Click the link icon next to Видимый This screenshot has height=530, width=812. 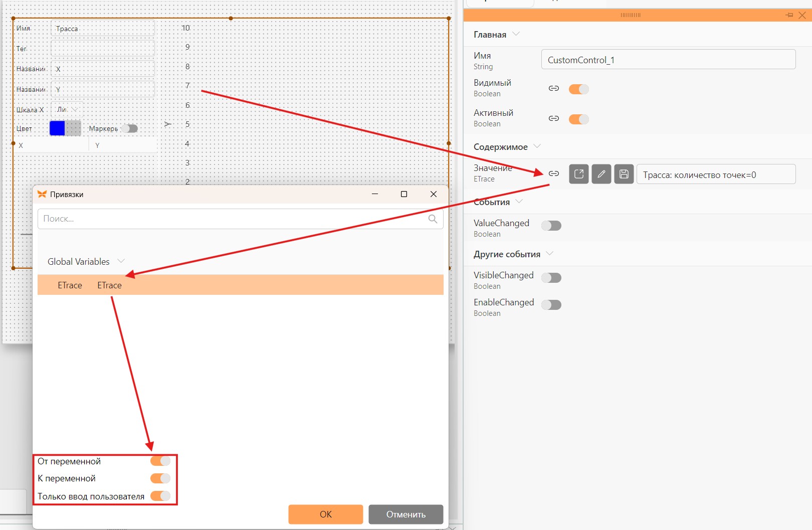pos(553,88)
